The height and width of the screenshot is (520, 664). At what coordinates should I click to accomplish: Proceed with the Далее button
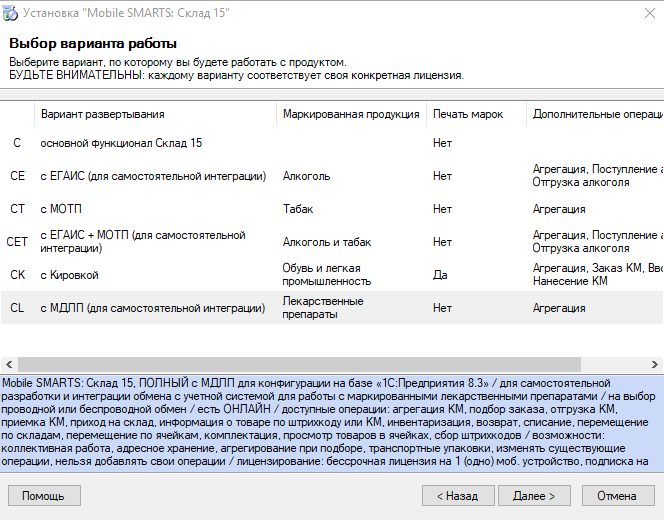534,495
